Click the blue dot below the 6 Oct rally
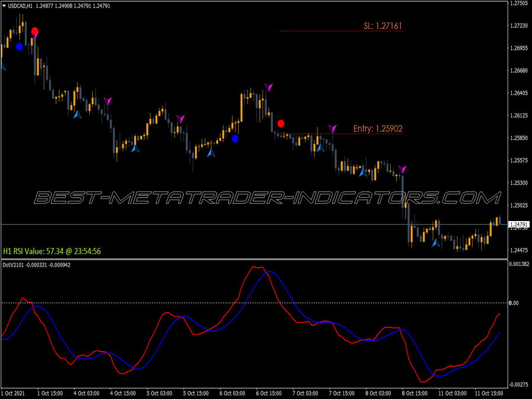The height and width of the screenshot is (399, 532). click(235, 139)
